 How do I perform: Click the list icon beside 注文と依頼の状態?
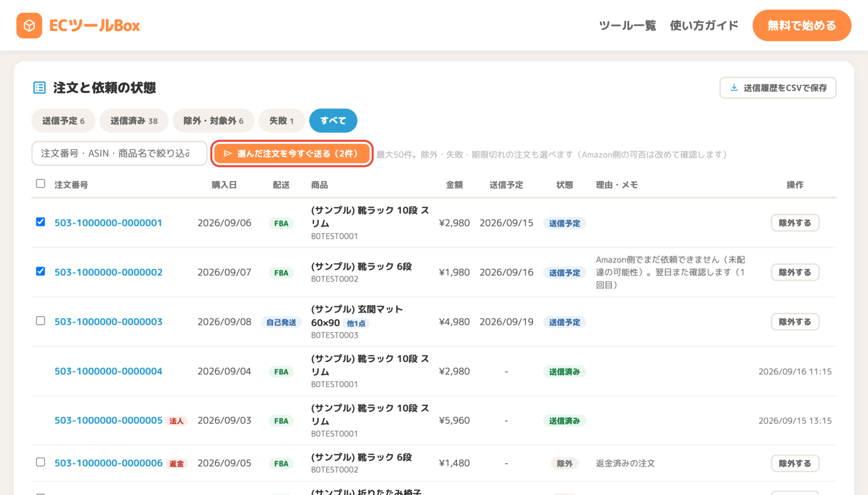[x=39, y=87]
